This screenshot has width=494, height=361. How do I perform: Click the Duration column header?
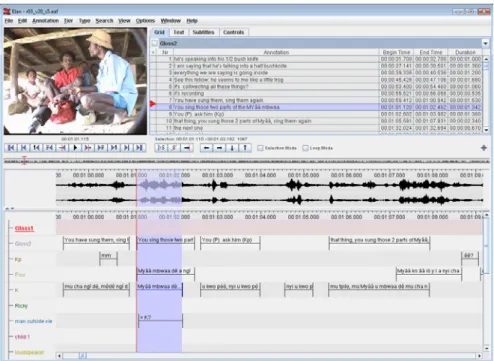click(465, 52)
